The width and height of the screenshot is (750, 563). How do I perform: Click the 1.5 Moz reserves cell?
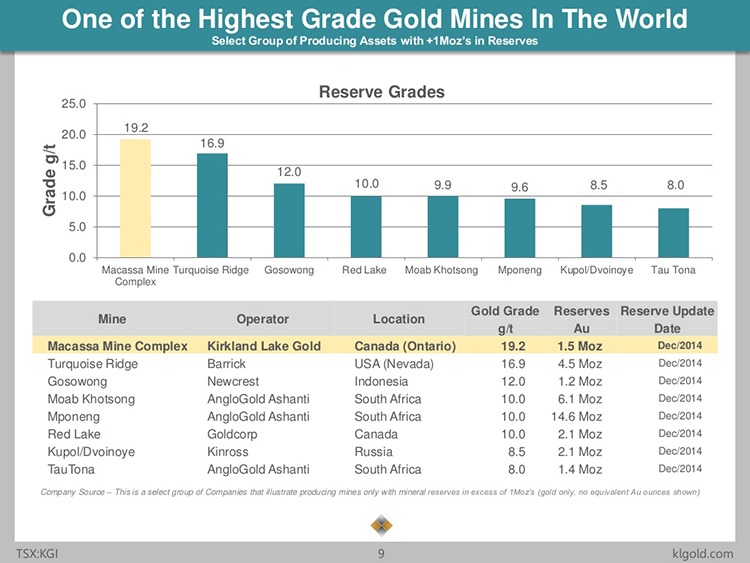pyautogui.click(x=580, y=346)
